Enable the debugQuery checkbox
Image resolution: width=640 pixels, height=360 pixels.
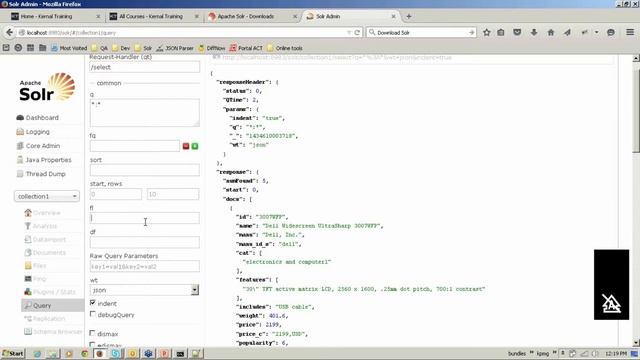[x=93, y=314]
